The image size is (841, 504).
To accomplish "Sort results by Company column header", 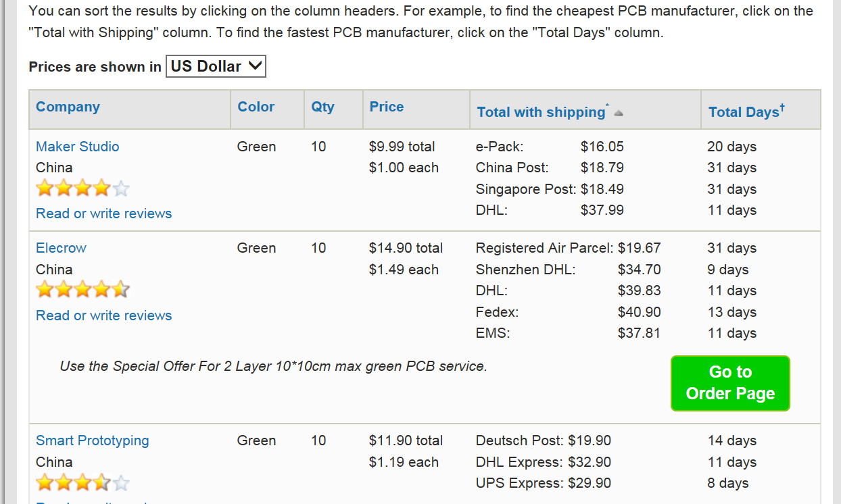I will coord(68,107).
